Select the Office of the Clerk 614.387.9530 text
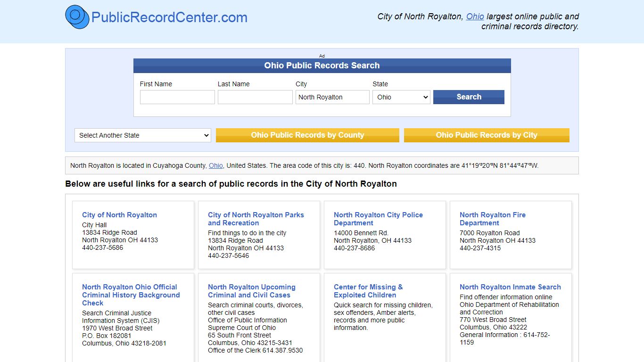Image resolution: width=644 pixels, height=362 pixels. click(x=255, y=350)
